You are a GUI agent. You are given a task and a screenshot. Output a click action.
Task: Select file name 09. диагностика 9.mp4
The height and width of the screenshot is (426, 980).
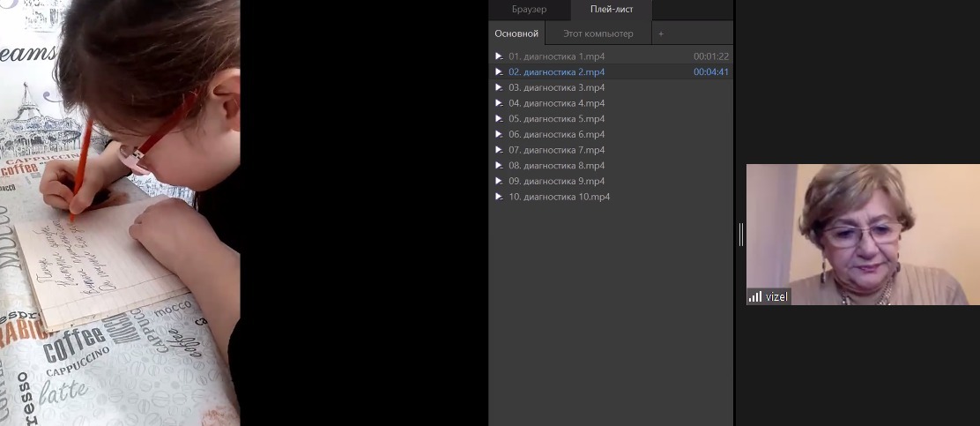pos(556,182)
